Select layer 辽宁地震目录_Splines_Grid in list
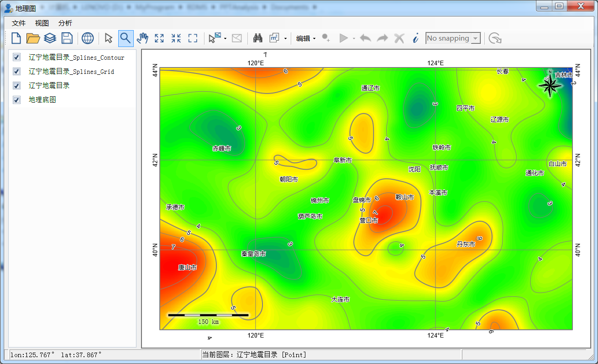 [71, 72]
